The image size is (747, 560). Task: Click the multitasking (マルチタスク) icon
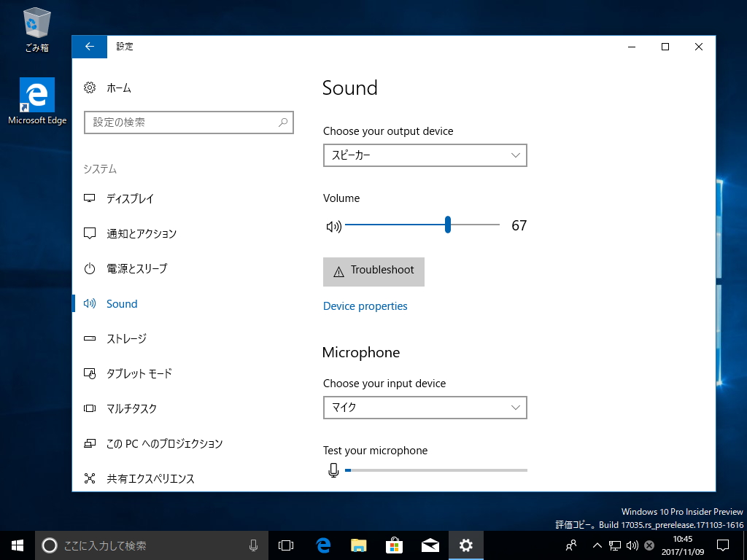pyautogui.click(x=90, y=408)
